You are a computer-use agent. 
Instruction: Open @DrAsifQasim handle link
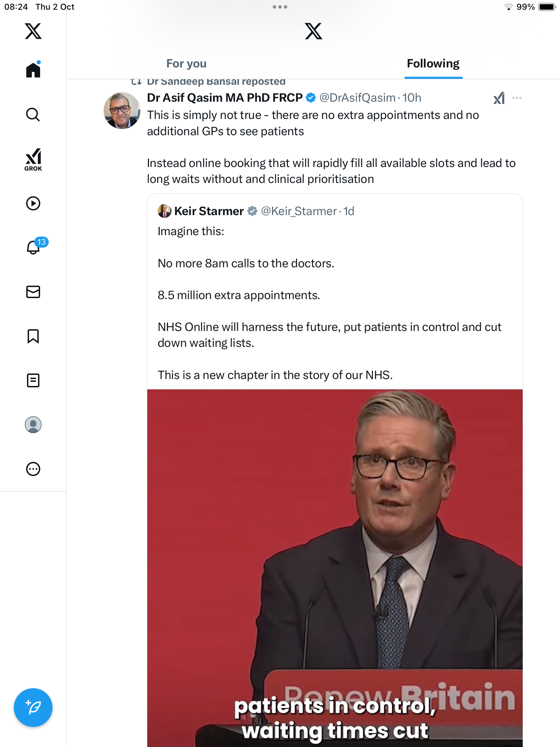point(357,98)
